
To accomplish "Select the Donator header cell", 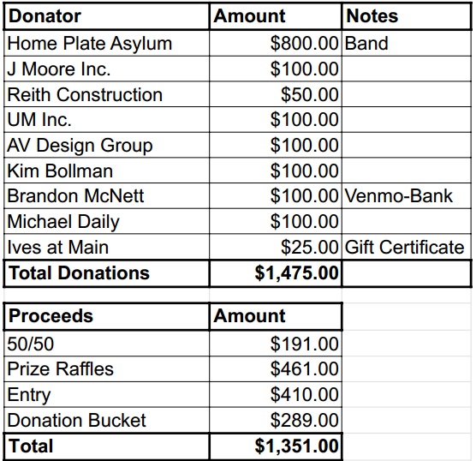I will click(x=106, y=16).
